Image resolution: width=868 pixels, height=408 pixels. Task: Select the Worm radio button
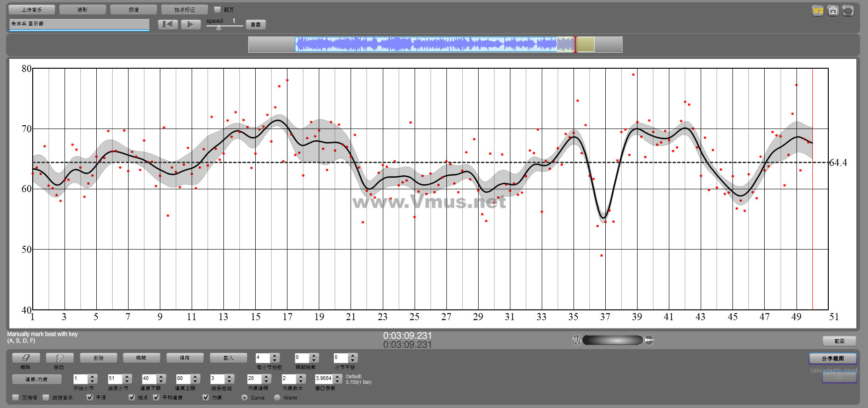pos(277,398)
